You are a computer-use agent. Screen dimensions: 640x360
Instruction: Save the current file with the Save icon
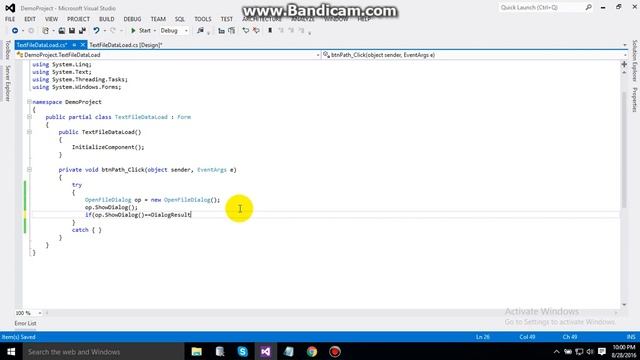point(72,31)
